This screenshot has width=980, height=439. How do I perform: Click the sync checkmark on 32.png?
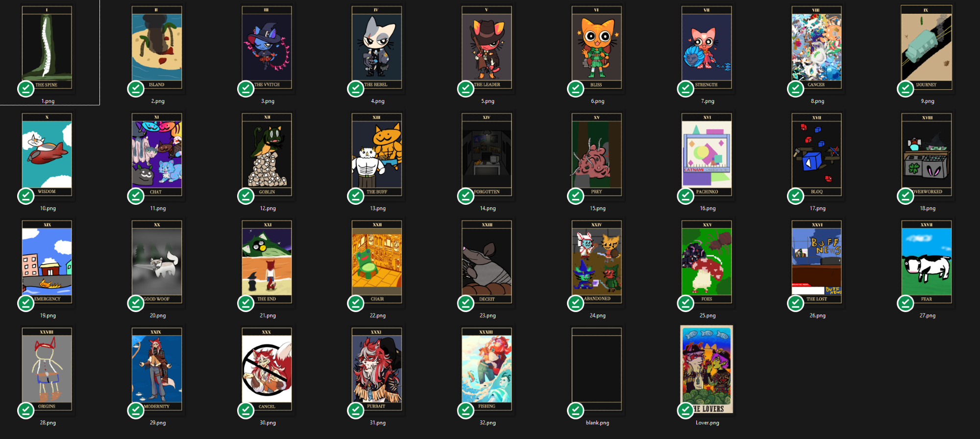click(x=465, y=411)
